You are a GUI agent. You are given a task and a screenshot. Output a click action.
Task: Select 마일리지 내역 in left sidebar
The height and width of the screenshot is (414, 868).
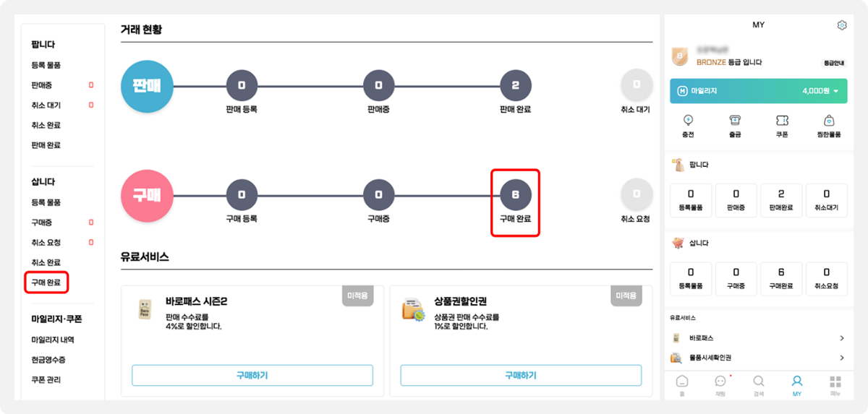53,340
